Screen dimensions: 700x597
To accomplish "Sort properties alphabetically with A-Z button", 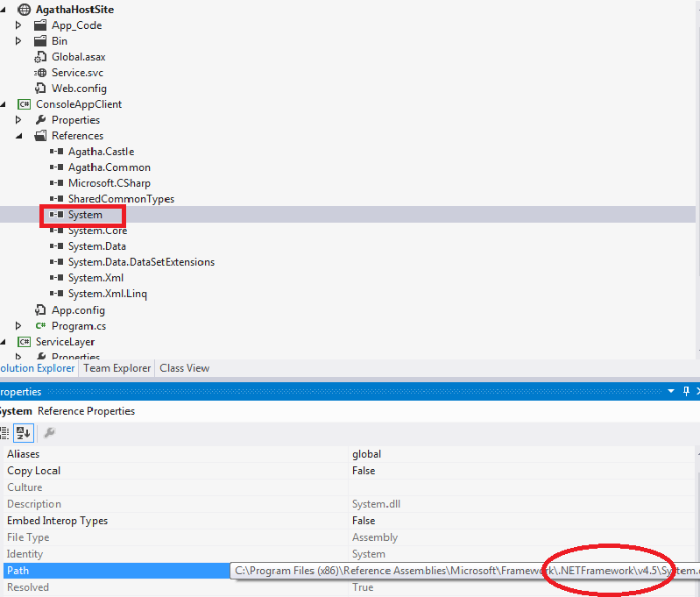I will tap(23, 432).
